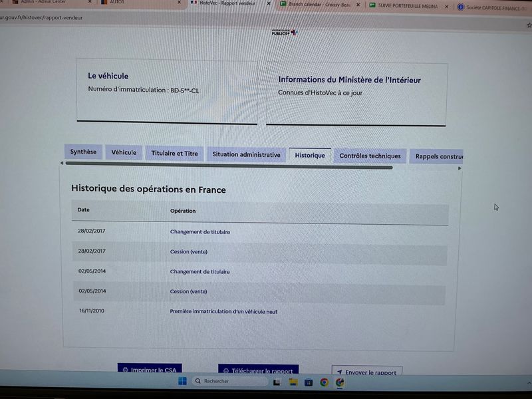Click the Le véhicule heading
532x399 pixels.
(x=108, y=76)
